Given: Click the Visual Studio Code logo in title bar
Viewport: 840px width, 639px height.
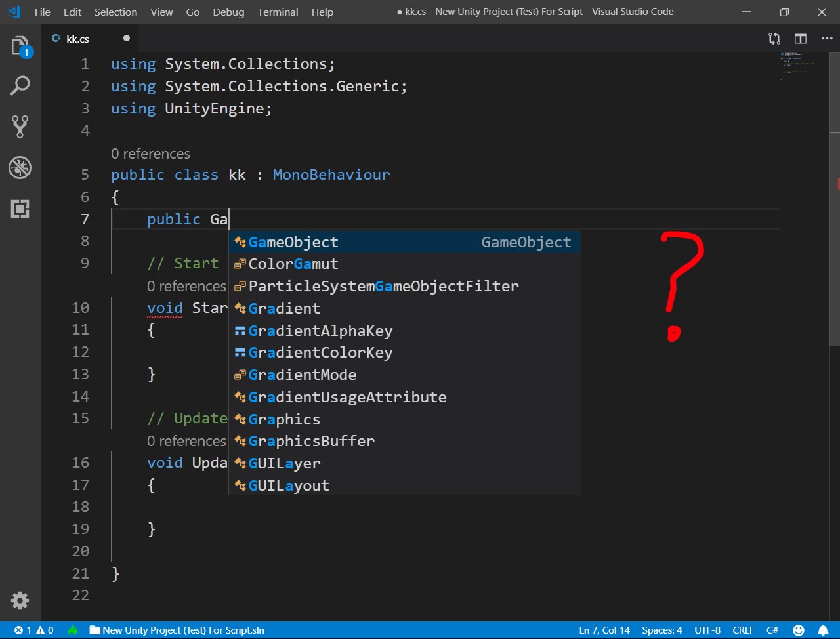Looking at the screenshot, I should (14, 12).
